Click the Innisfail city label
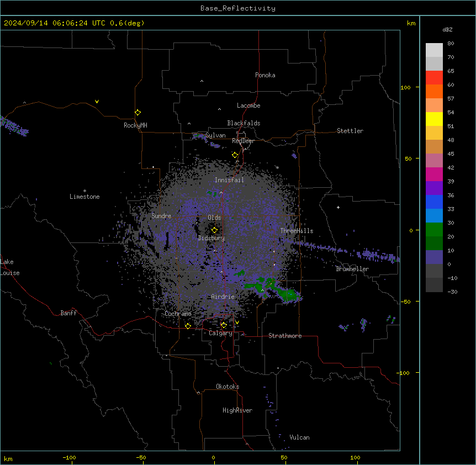476x465 pixels. coord(229,180)
